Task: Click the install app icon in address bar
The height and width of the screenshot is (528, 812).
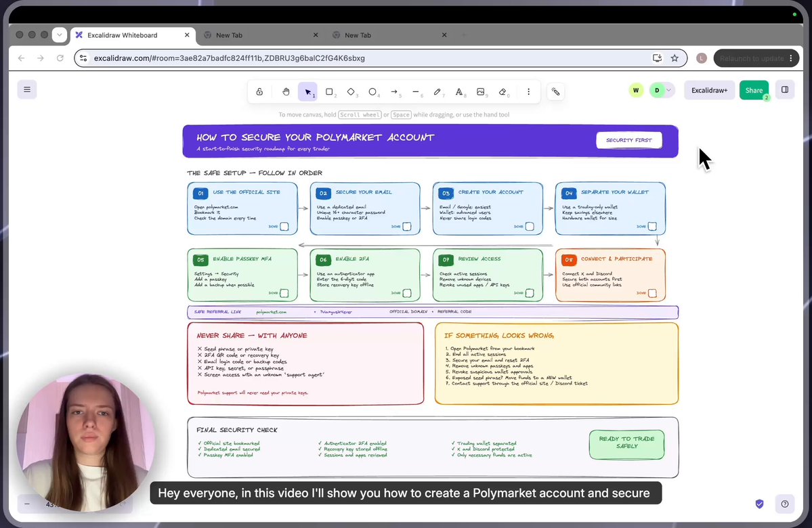Action: (657, 58)
